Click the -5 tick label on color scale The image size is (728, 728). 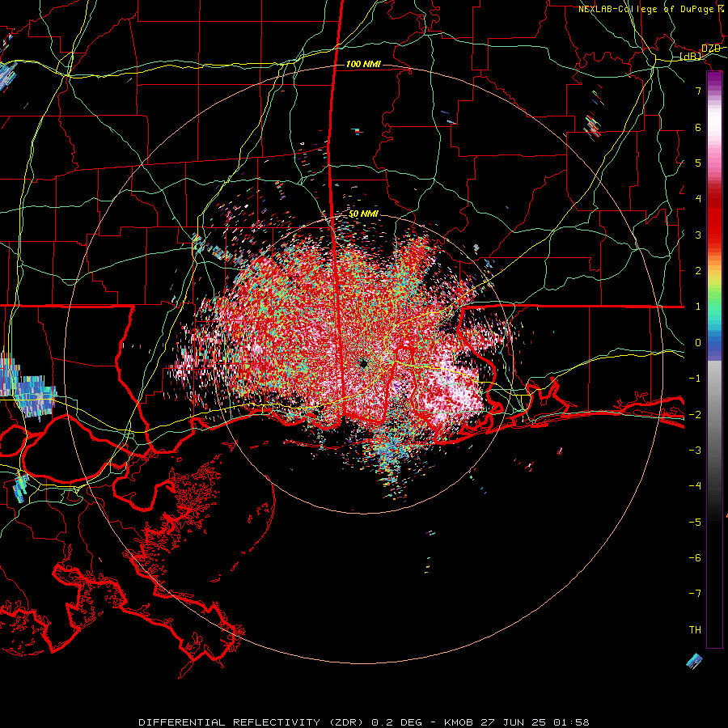pyautogui.click(x=695, y=522)
